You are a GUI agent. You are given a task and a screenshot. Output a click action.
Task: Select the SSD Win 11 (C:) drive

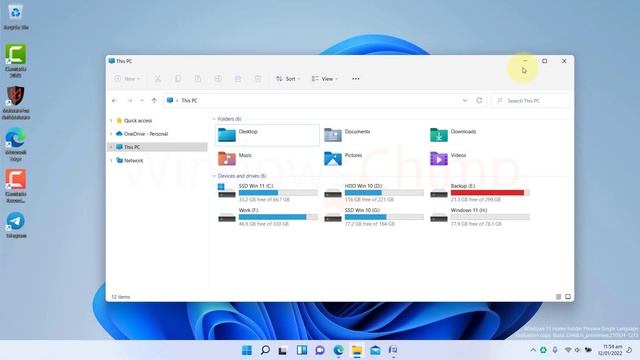(267, 193)
